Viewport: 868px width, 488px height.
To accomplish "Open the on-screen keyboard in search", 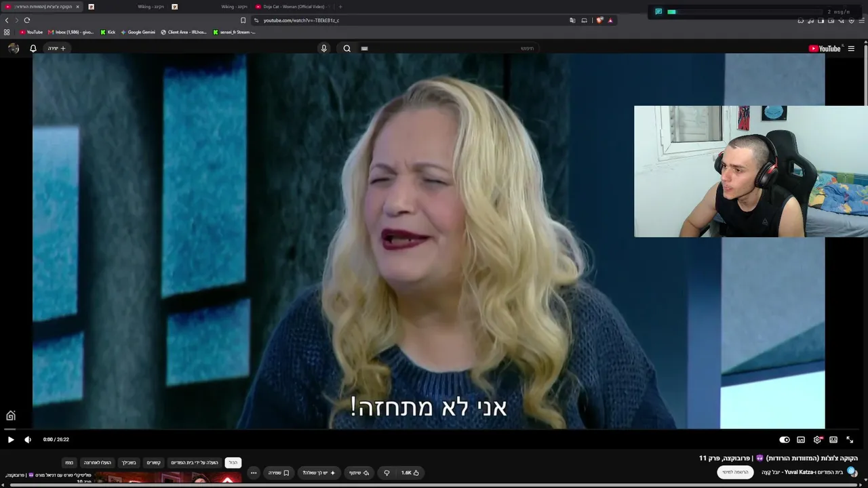I will pyautogui.click(x=364, y=48).
